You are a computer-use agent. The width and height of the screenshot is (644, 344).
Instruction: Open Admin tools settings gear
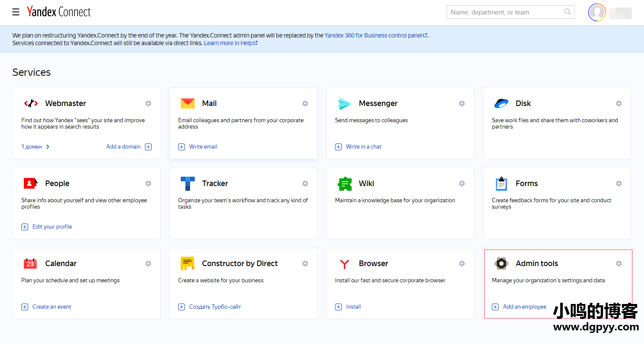tap(619, 264)
